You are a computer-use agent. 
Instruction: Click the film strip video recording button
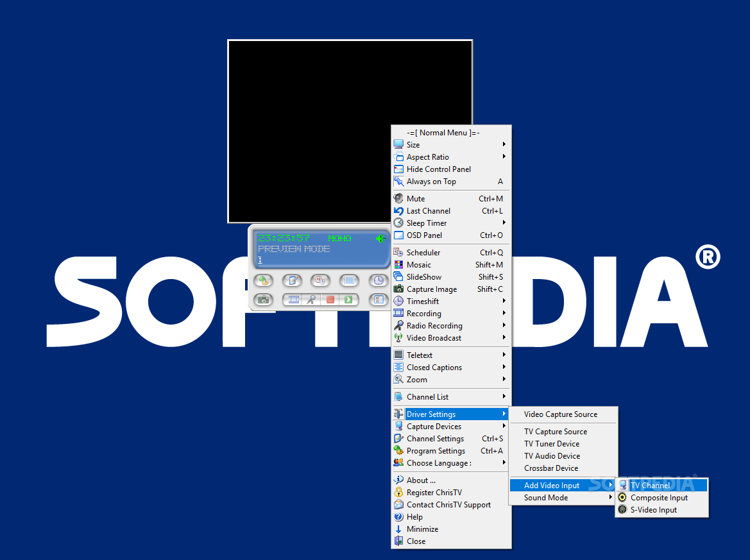(x=293, y=300)
